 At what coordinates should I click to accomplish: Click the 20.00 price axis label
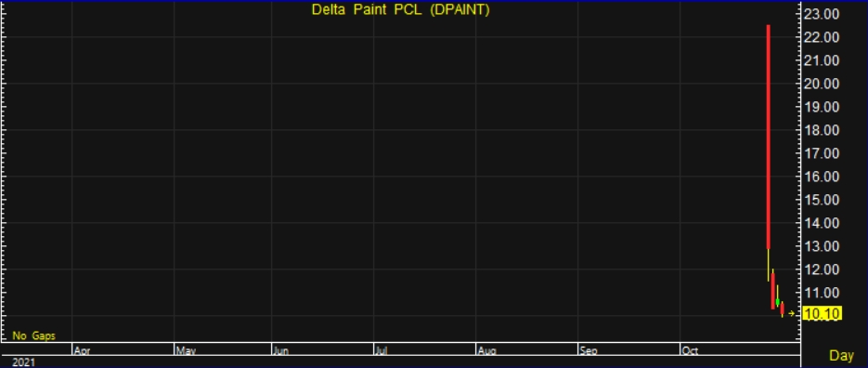821,84
